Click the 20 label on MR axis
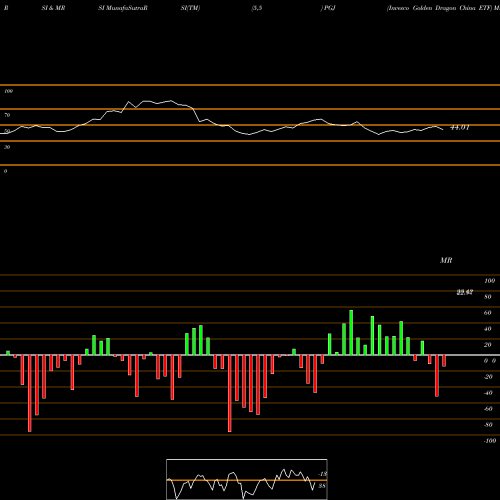The image size is (500, 500). point(488,345)
